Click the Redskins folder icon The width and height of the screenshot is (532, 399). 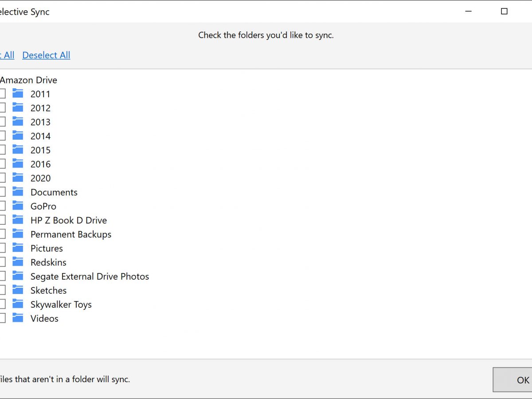[18, 262]
